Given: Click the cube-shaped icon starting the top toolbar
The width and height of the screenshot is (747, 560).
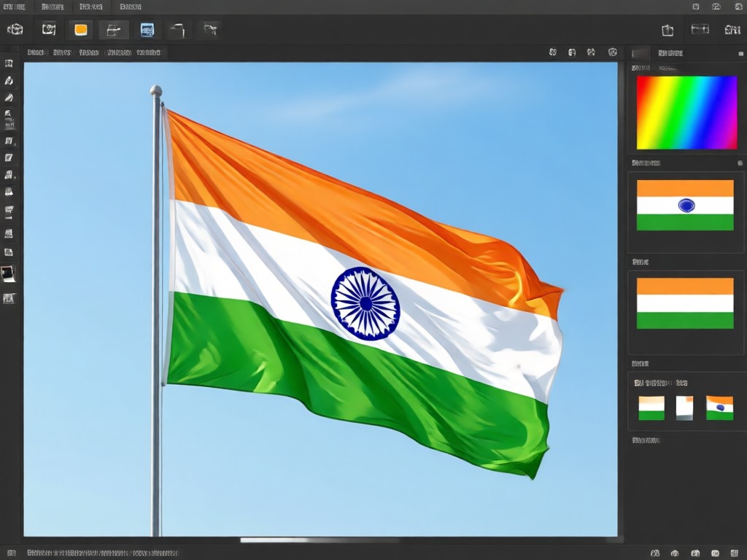Looking at the screenshot, I should click(x=15, y=29).
